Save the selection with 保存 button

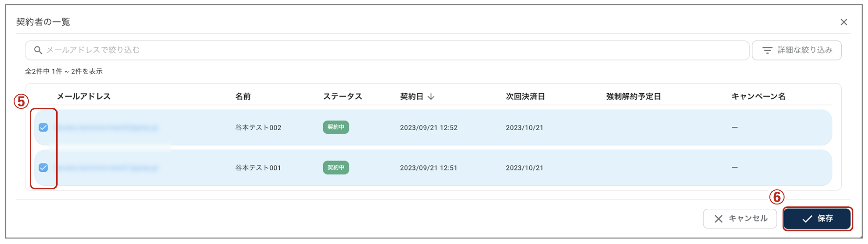pos(818,219)
